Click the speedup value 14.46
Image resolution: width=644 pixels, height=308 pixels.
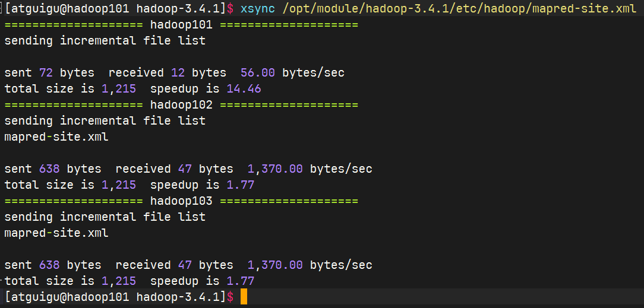244,89
